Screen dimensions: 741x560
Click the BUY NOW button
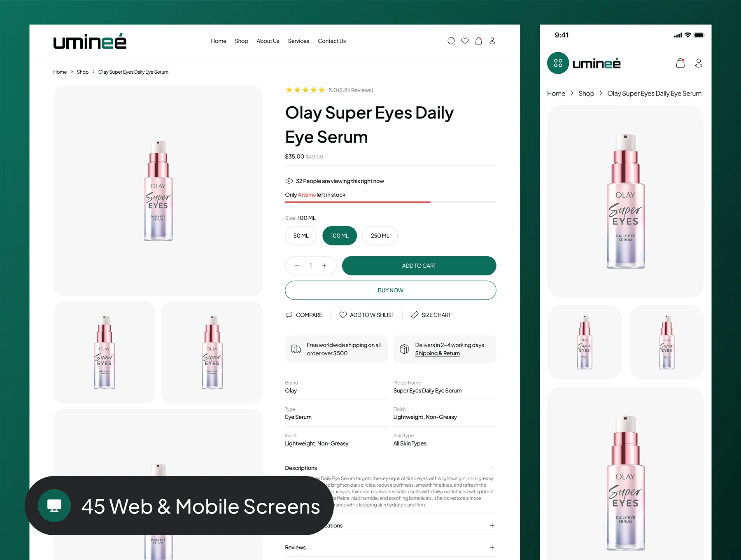pyautogui.click(x=391, y=290)
